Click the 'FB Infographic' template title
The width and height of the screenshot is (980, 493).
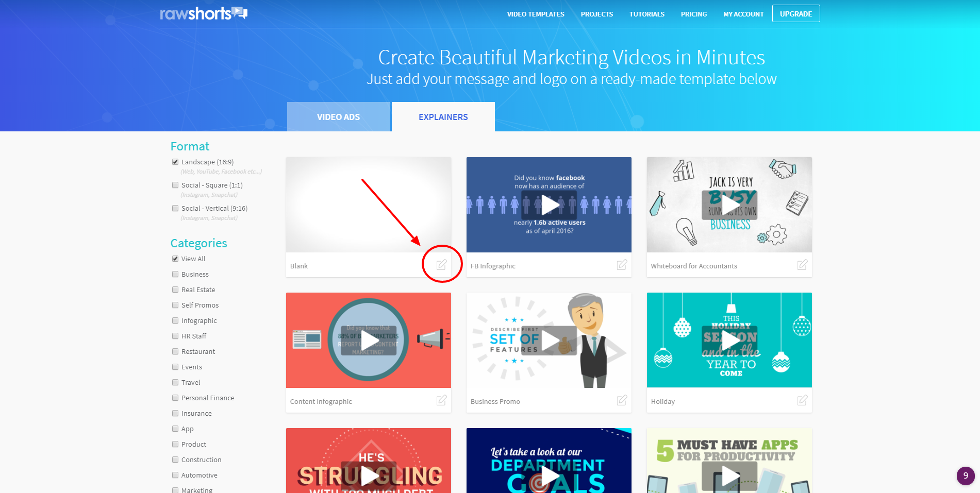pyautogui.click(x=493, y=266)
